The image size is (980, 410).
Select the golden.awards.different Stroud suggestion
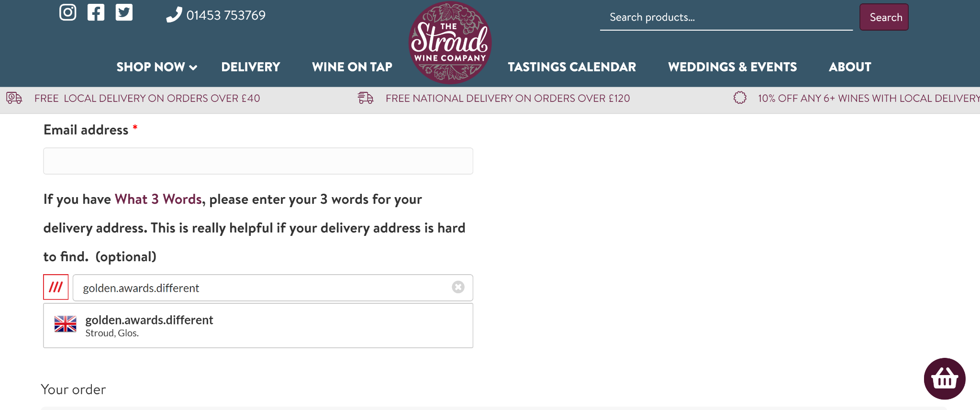pos(258,325)
